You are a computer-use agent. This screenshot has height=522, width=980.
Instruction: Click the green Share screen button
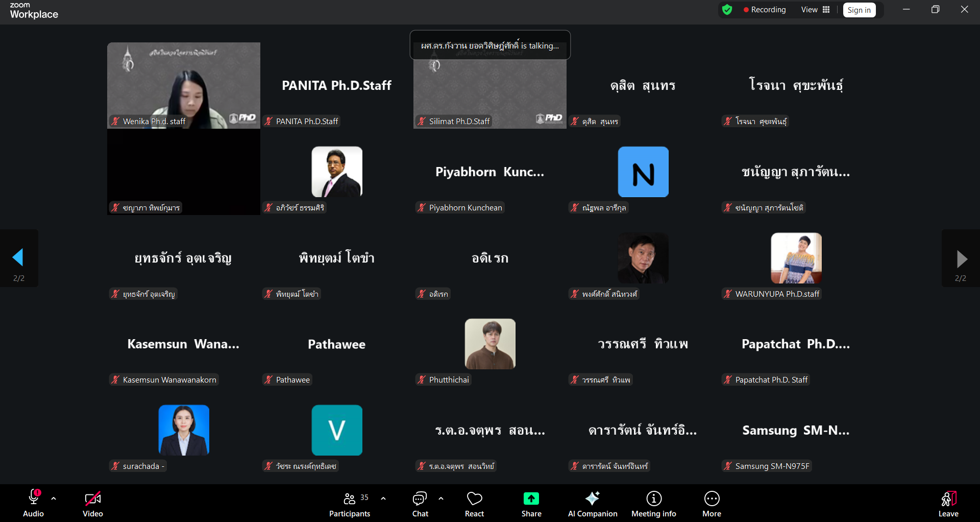point(531,504)
